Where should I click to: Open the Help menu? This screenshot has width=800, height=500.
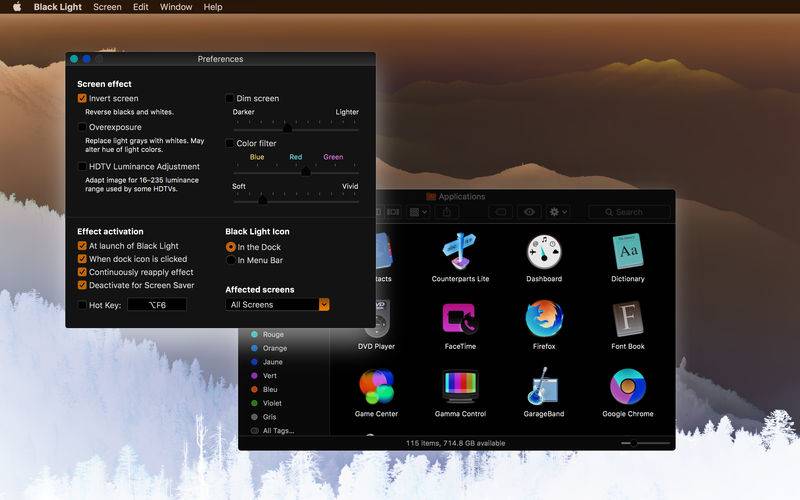point(213,7)
